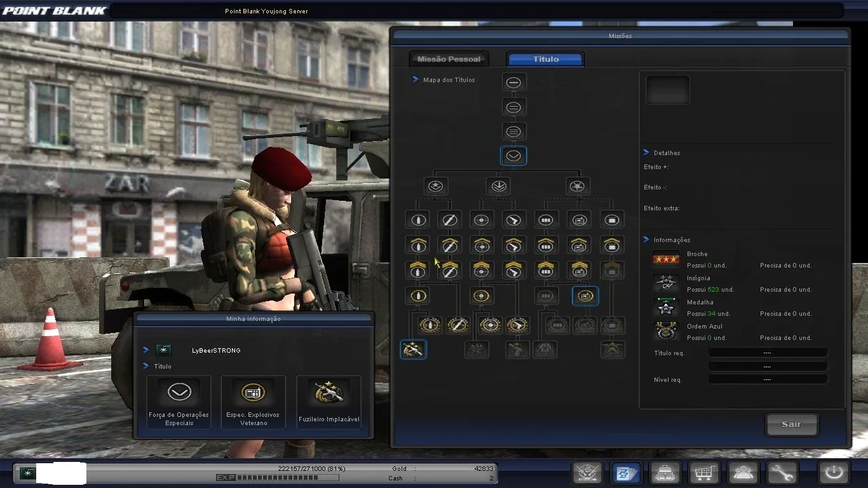Select the basic crosshair title without chevrons
Viewport: 868px width, 488px height.
click(482, 220)
